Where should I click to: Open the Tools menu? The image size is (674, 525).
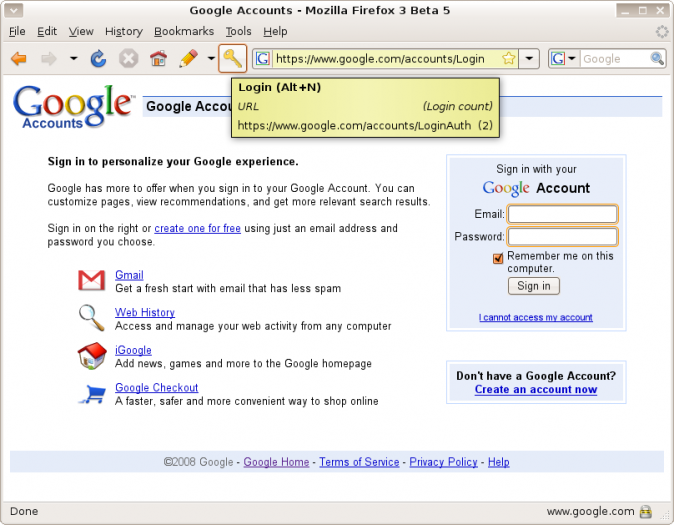click(x=239, y=31)
